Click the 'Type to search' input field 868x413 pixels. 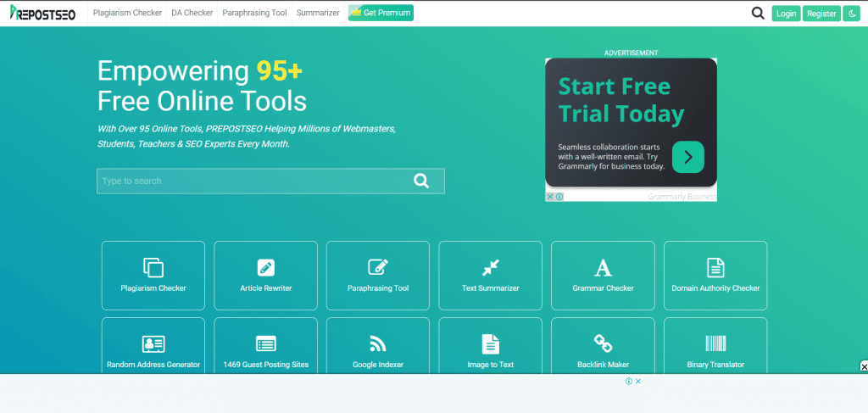pyautogui.click(x=270, y=181)
